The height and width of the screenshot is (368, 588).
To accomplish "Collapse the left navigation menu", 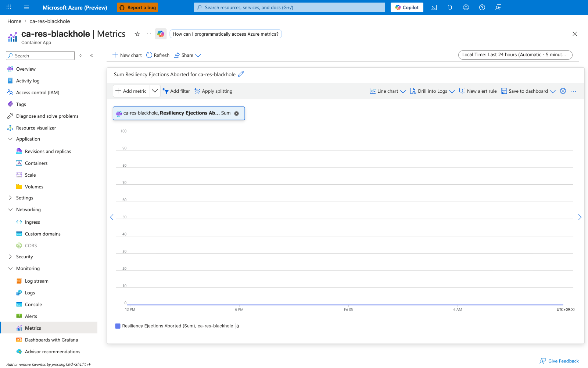I will 92,56.
